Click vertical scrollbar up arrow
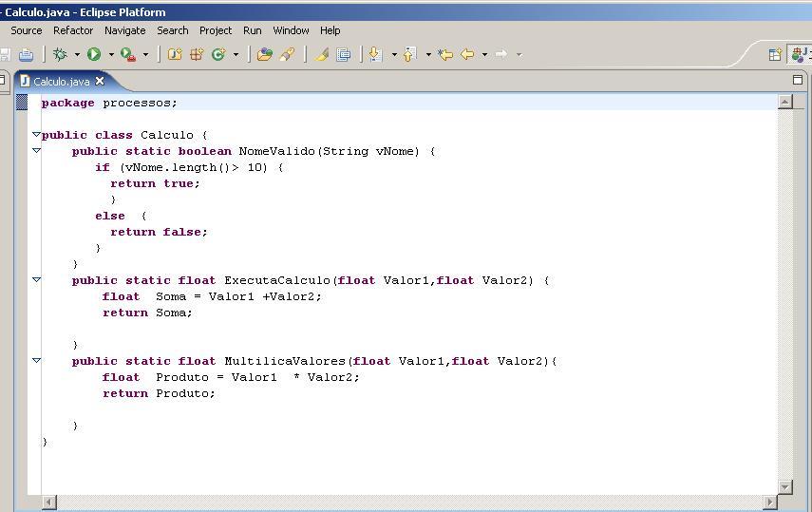 [785, 102]
